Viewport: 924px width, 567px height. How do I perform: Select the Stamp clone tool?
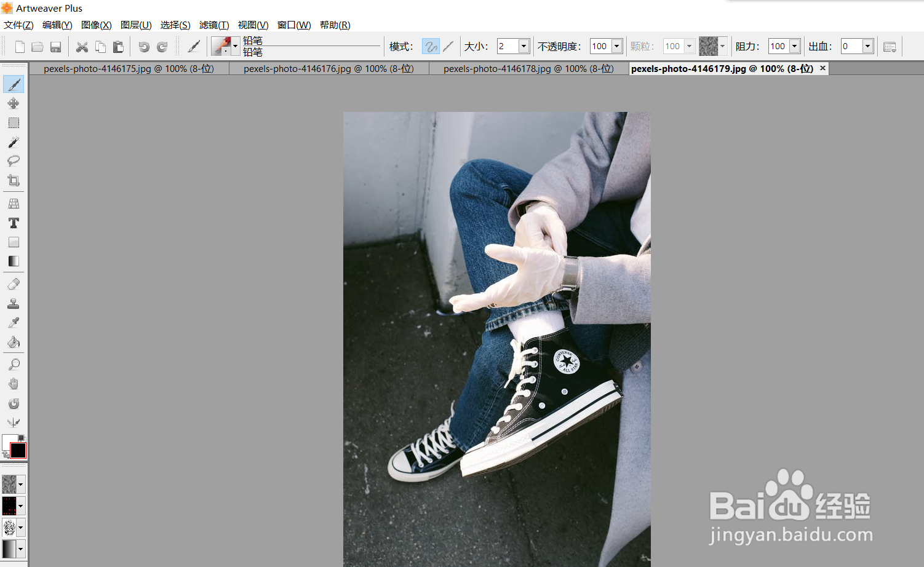pyautogui.click(x=14, y=303)
